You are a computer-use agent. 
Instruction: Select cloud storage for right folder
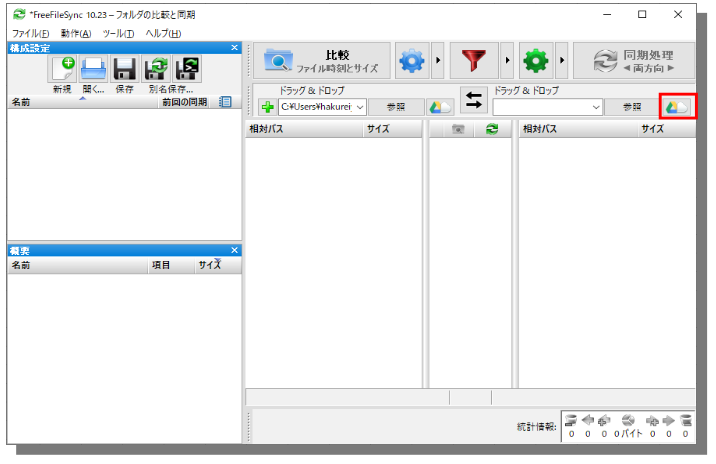click(x=678, y=107)
